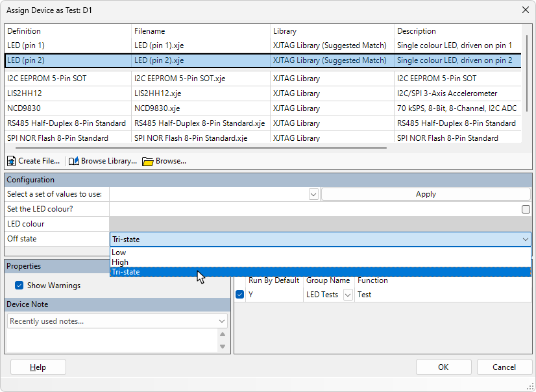Open Browse Library via book icon

(x=74, y=161)
